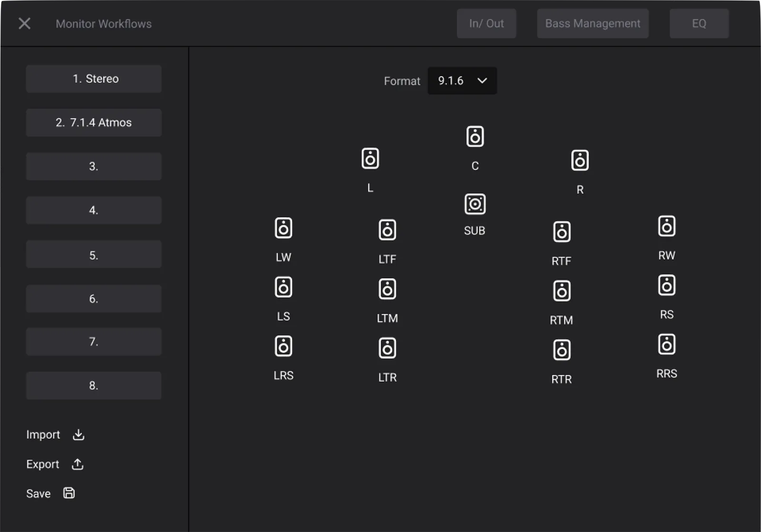The image size is (761, 532).
Task: Import a monitor workflow
Action: (55, 435)
